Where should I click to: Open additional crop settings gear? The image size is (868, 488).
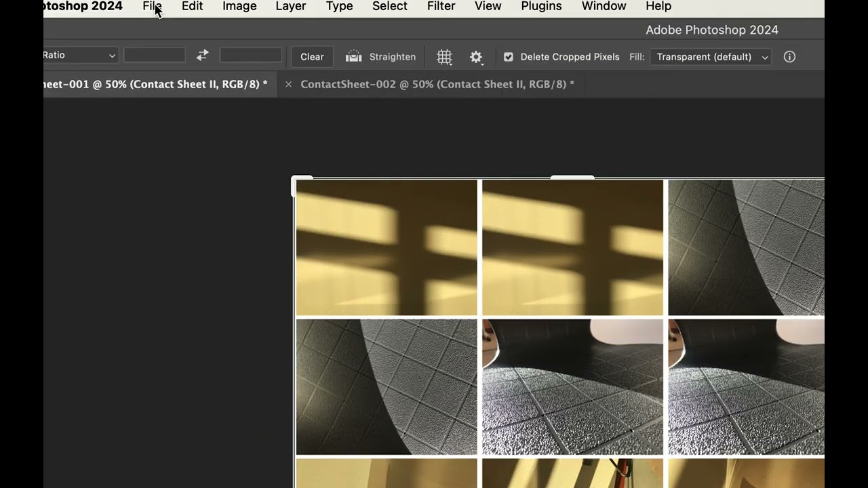(x=476, y=57)
